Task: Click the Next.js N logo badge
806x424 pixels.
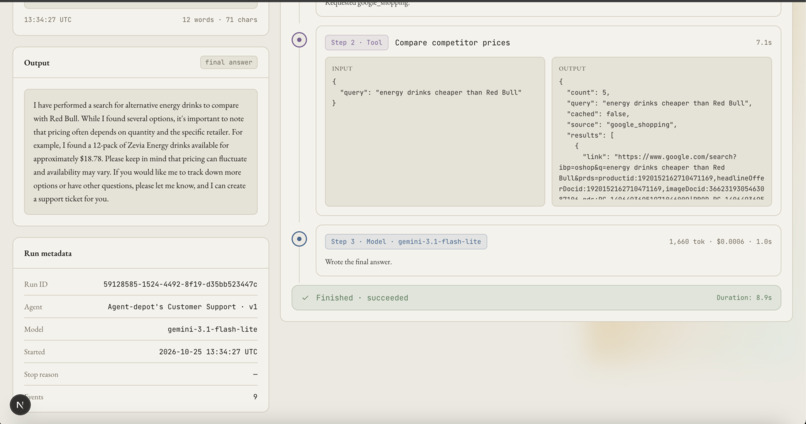Action: tap(20, 405)
